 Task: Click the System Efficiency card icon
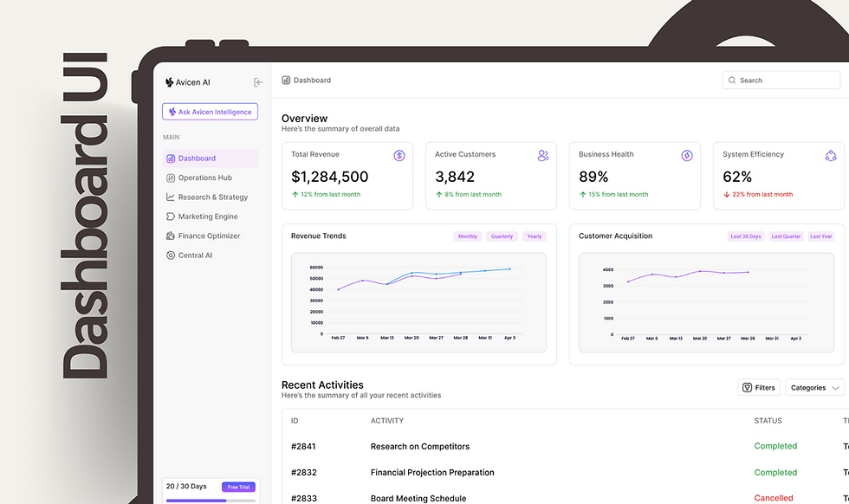(831, 156)
